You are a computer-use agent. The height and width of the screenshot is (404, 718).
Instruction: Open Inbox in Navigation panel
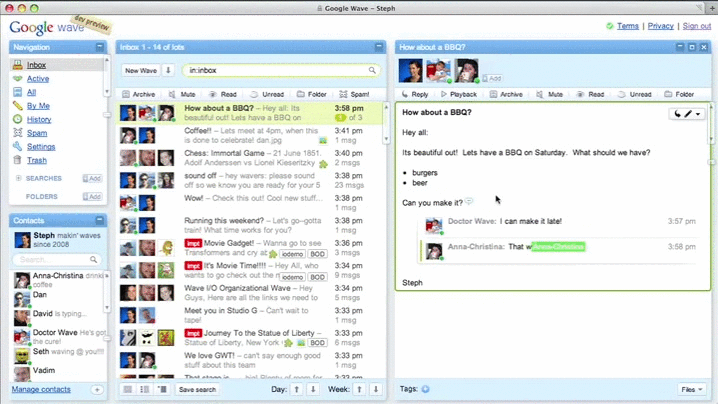(36, 65)
